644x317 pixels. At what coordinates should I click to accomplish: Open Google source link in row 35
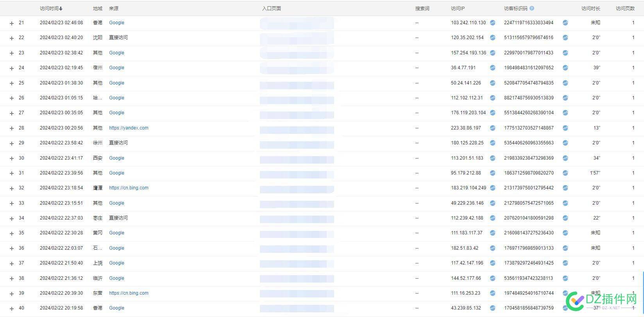point(116,233)
